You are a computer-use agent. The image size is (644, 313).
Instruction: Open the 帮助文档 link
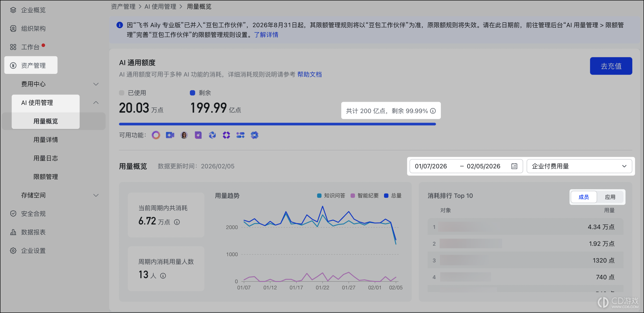(x=310, y=74)
